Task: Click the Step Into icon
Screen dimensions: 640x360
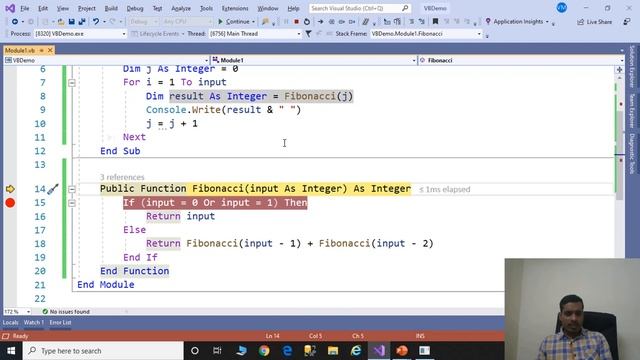Action: pyautogui.click(x=331, y=22)
